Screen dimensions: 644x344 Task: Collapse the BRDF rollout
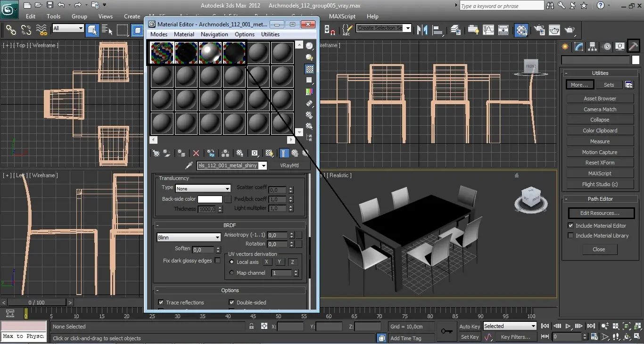[230, 225]
